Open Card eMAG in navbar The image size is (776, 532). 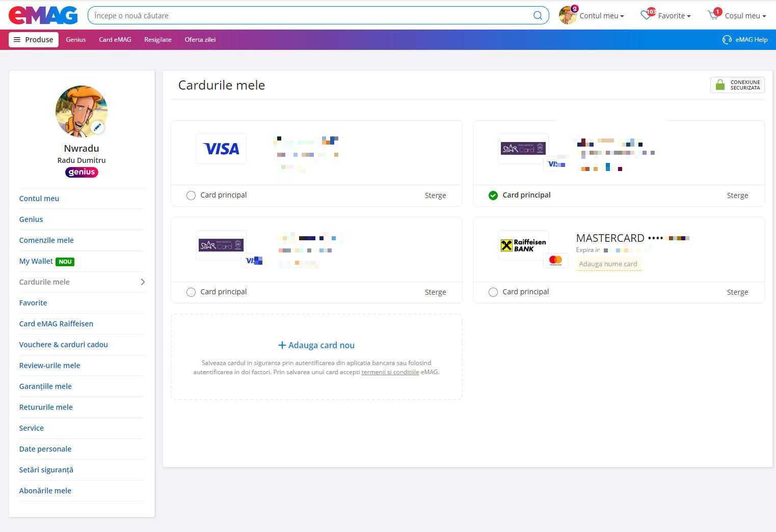click(x=115, y=40)
